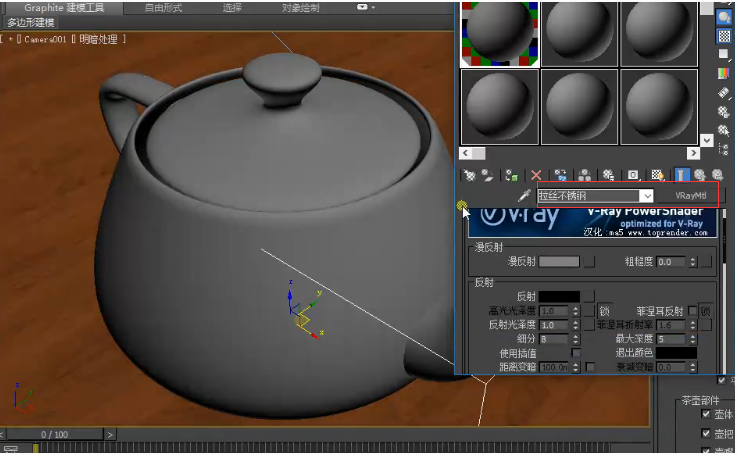Click the Material ID Channel icon

(x=633, y=175)
